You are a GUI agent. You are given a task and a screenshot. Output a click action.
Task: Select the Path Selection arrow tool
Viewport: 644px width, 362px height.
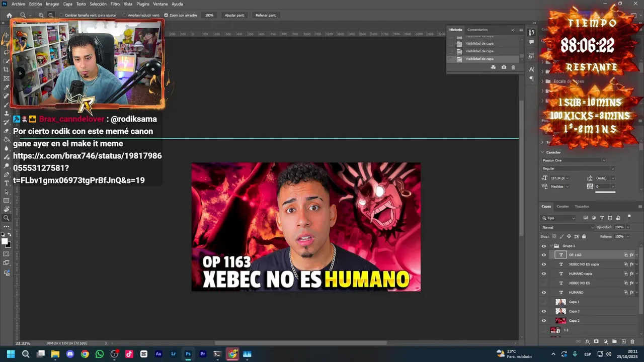(x=7, y=192)
